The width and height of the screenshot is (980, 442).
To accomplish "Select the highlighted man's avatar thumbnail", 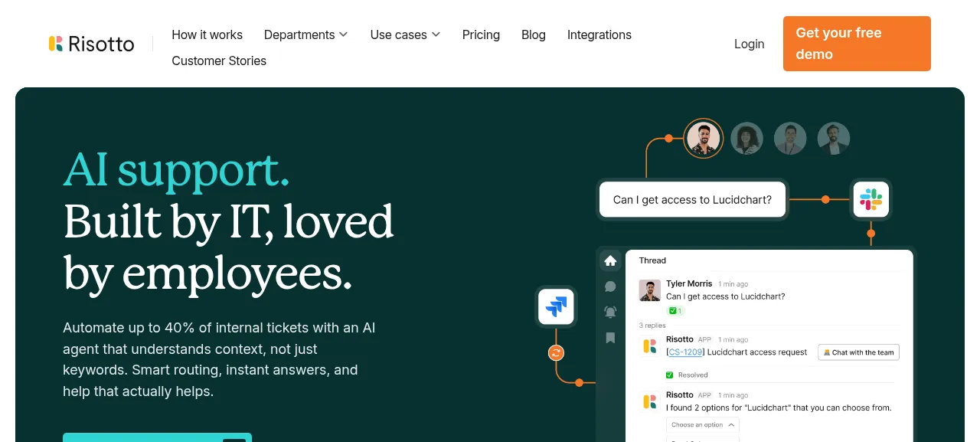I will point(703,139).
